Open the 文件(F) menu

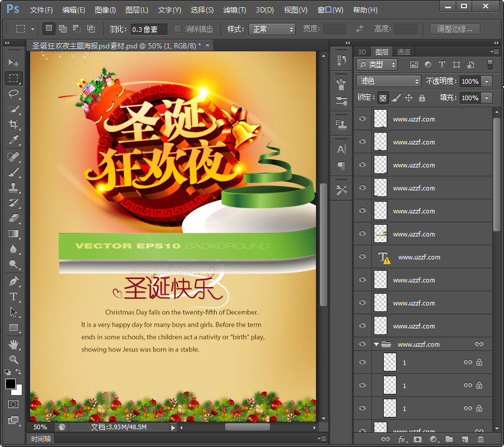point(41,10)
